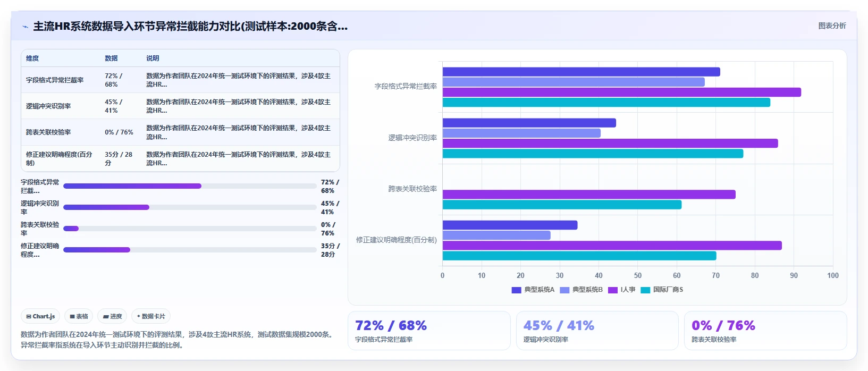Click the 45% / 41% data card
Viewport: 868px width, 371px height.
tap(597, 331)
